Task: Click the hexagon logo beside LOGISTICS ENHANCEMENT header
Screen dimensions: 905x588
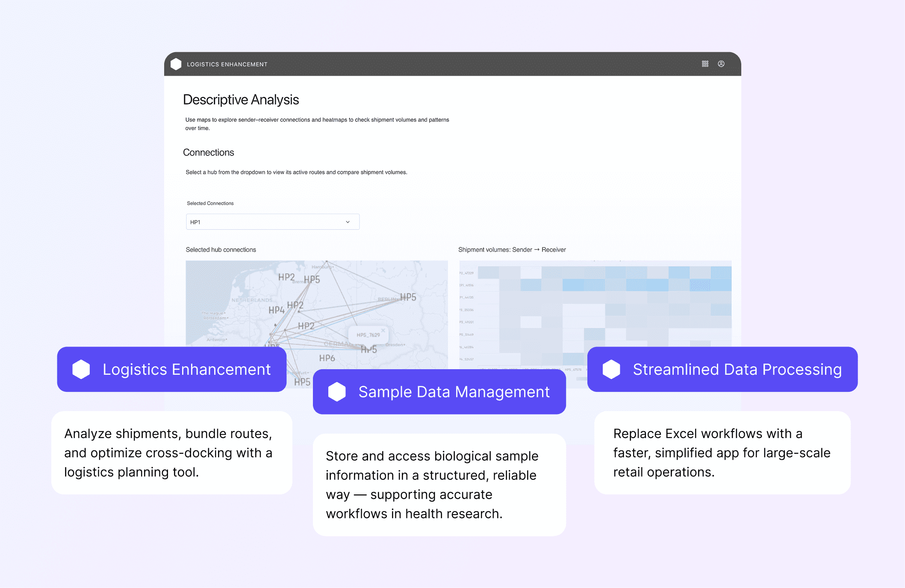Action: coord(176,64)
